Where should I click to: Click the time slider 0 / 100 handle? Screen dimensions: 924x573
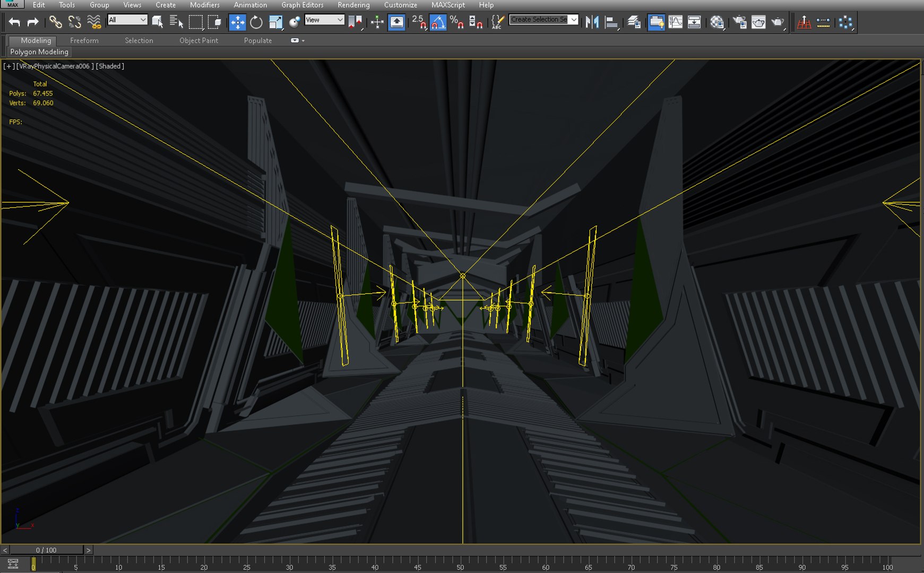click(46, 550)
